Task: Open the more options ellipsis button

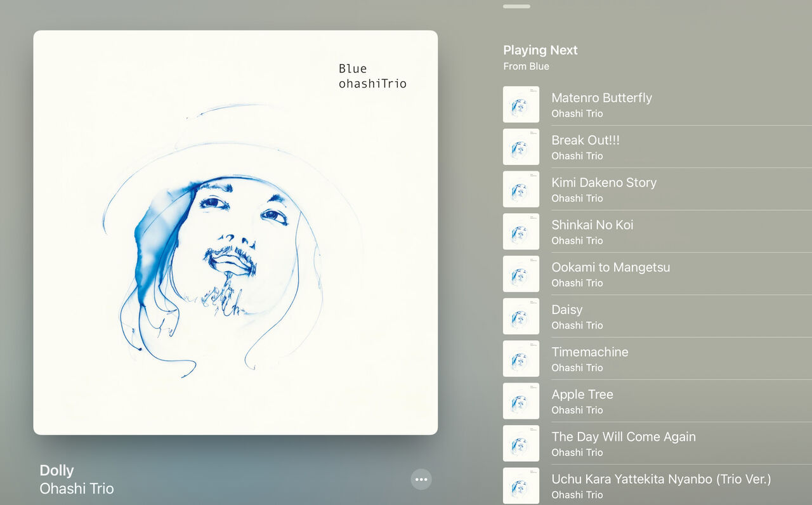Action: 421,480
